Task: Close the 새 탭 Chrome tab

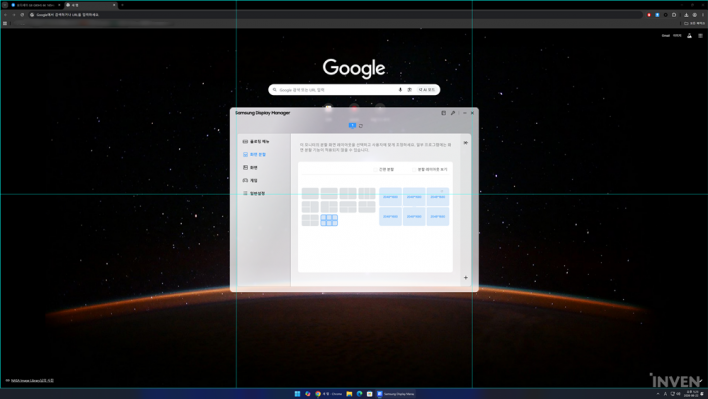Action: click(114, 5)
